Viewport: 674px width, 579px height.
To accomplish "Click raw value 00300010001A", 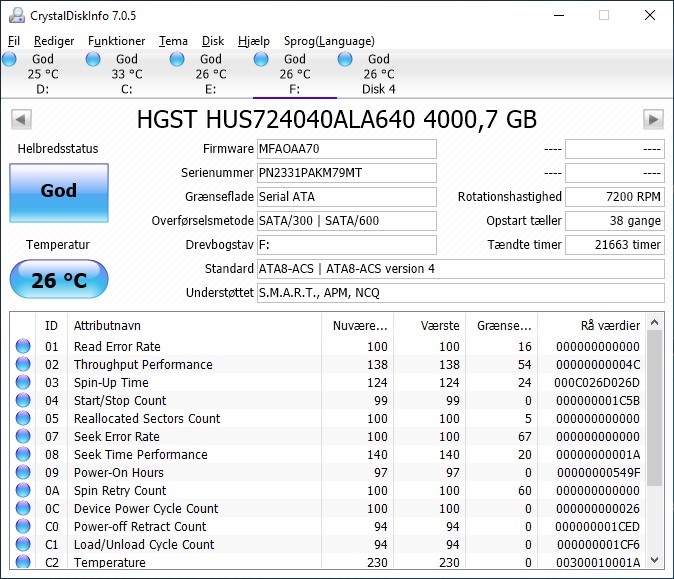I will point(597,563).
